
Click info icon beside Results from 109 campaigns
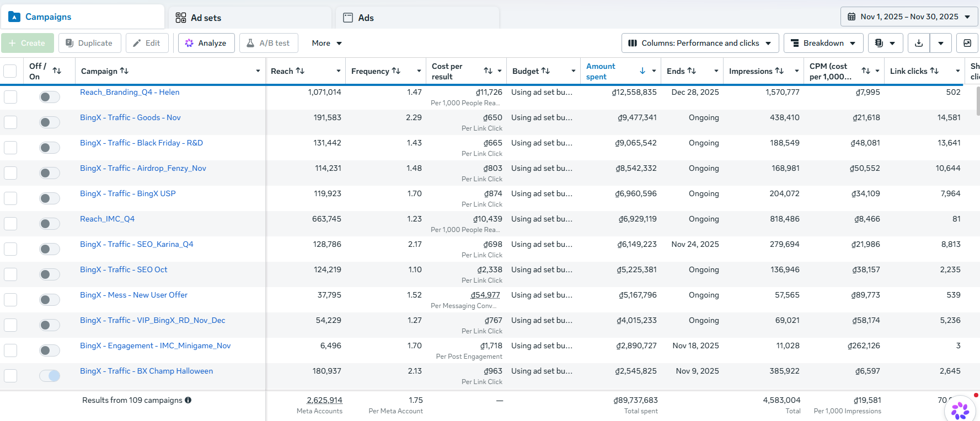pos(188,400)
